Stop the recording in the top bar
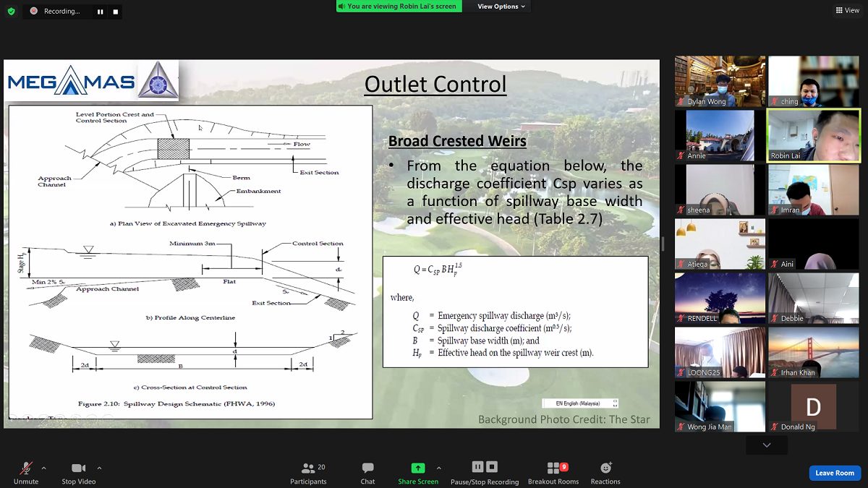The width and height of the screenshot is (868, 488). coord(116,12)
